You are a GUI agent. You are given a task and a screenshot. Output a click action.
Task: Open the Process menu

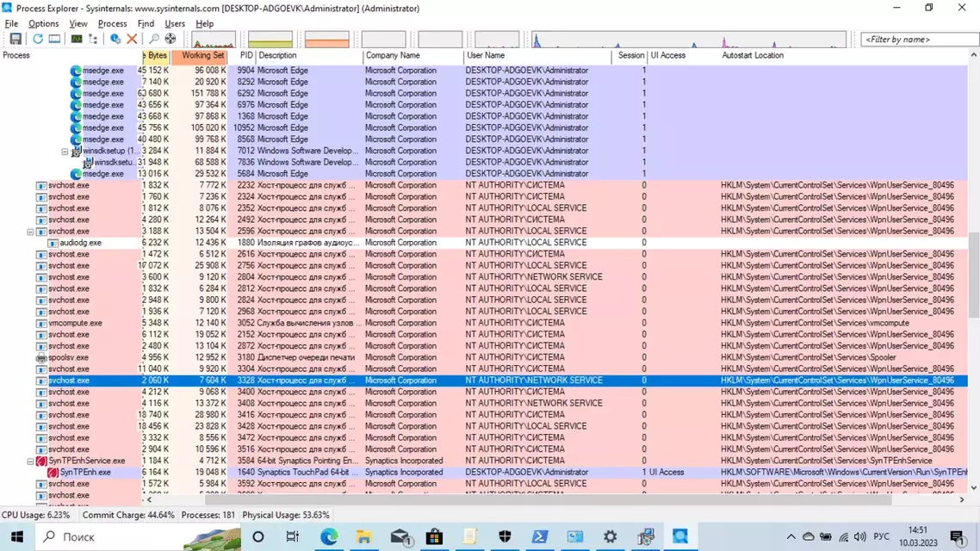click(113, 24)
